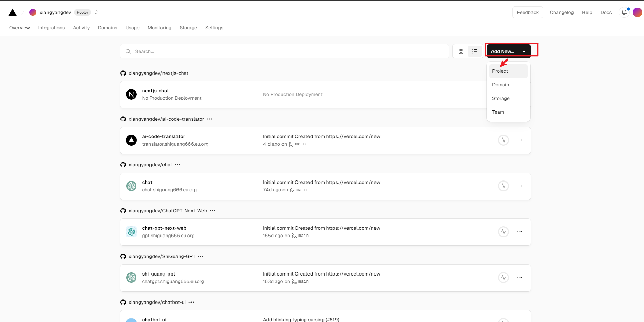
Task: Expand the team switcher chevrons
Action: coord(96,12)
